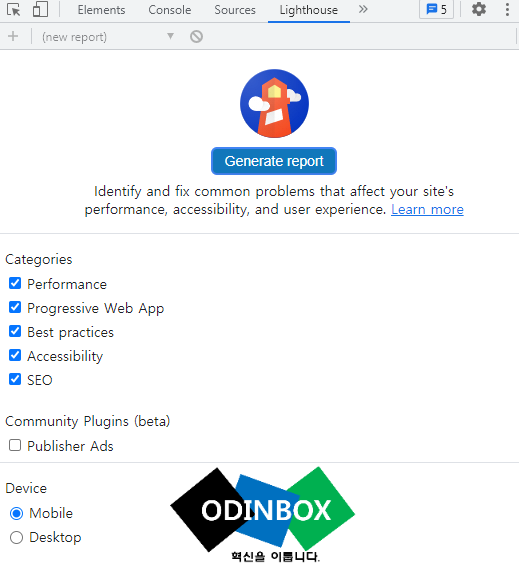
Task: Activate the inspect element picker icon
Action: (x=14, y=10)
